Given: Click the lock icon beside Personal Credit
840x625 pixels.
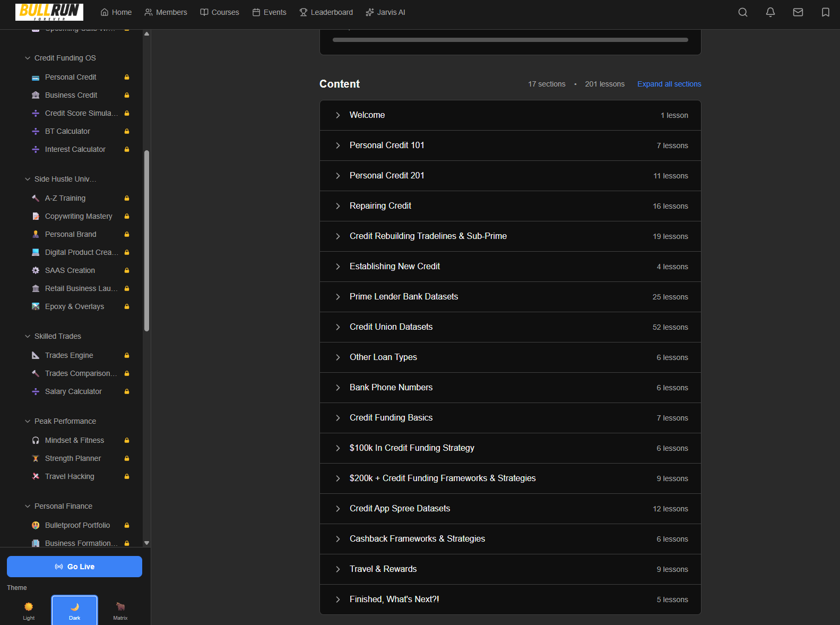Looking at the screenshot, I should click(127, 78).
